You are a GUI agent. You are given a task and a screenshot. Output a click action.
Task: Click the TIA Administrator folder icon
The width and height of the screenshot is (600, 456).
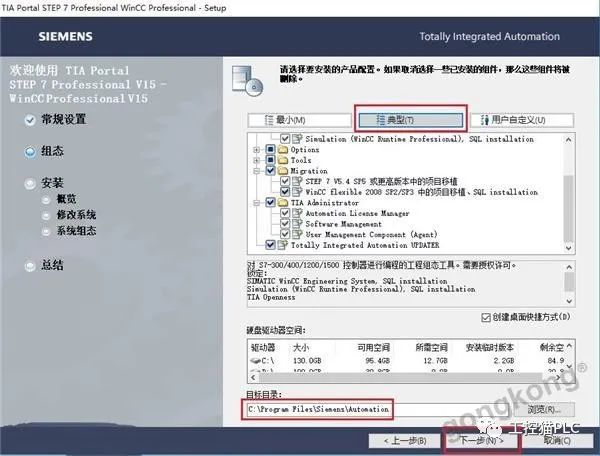282,202
